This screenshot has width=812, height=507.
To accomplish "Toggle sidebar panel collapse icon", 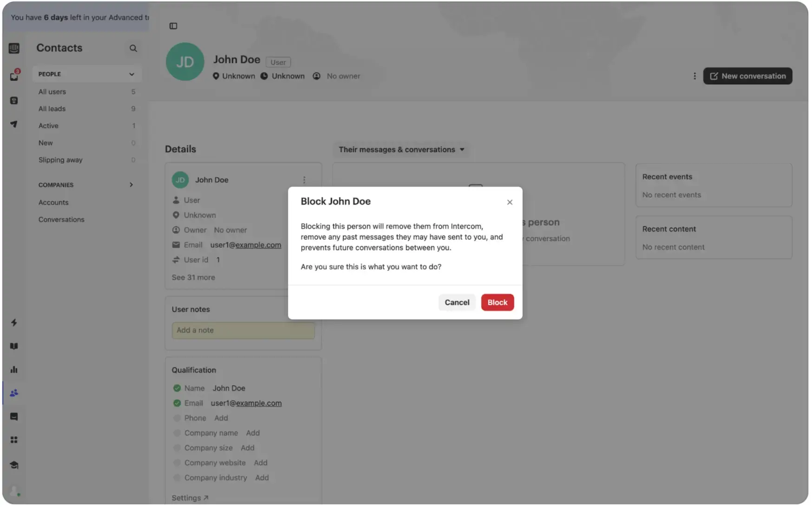I will click(x=173, y=26).
